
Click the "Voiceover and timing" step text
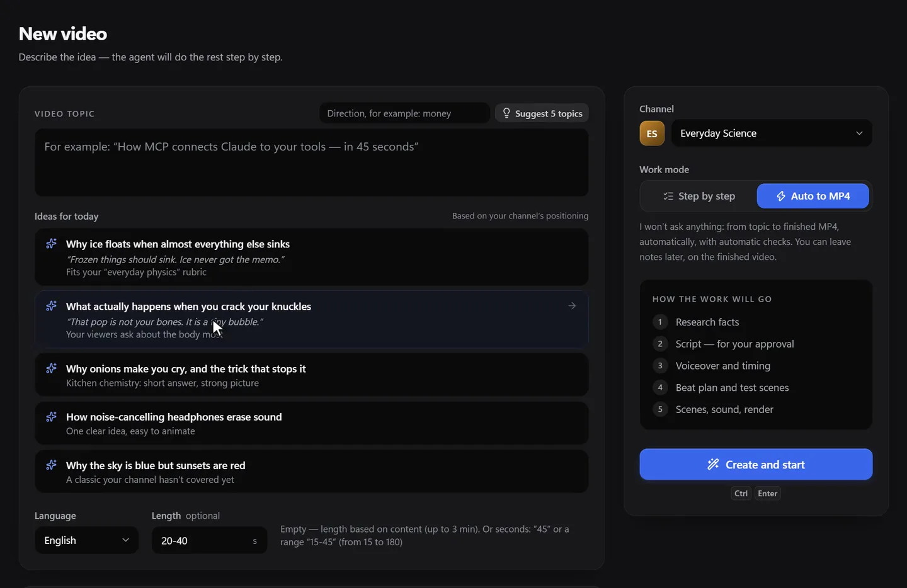tap(723, 366)
